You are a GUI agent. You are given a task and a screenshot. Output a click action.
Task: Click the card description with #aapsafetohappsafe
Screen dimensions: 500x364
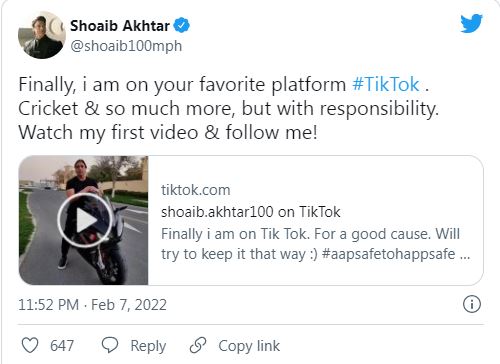315,244
